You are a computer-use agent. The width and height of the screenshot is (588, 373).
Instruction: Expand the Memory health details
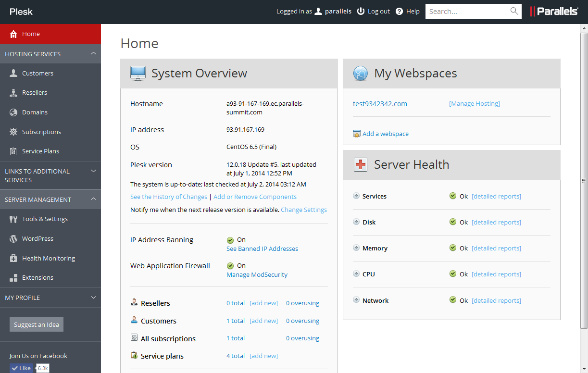[x=356, y=248]
